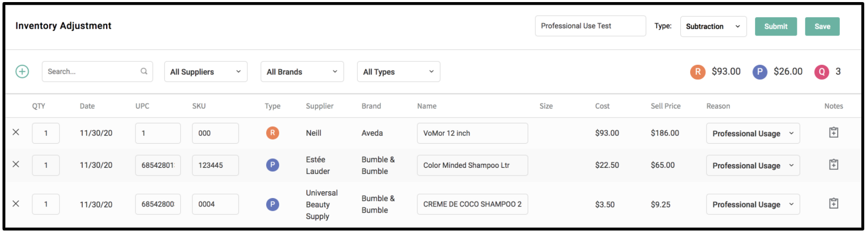Screen dimensions: 868x231
Task: Open notes icon for VoMor 12 inch row
Action: [x=833, y=132]
